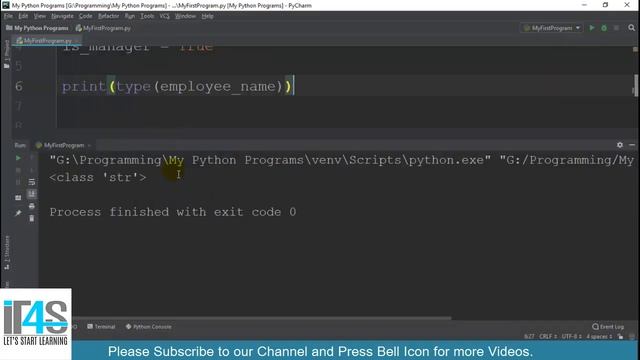Click the Stop icon in the top toolbar
Image resolution: width=640 pixels, height=360 pixels.
click(616, 28)
